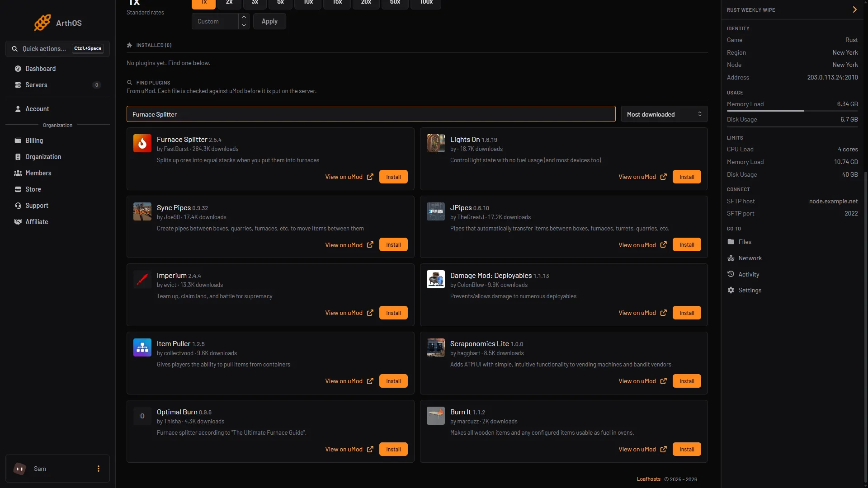This screenshot has height=488, width=868.
Task: View Furnace Splitter on uMod
Action: (x=349, y=177)
